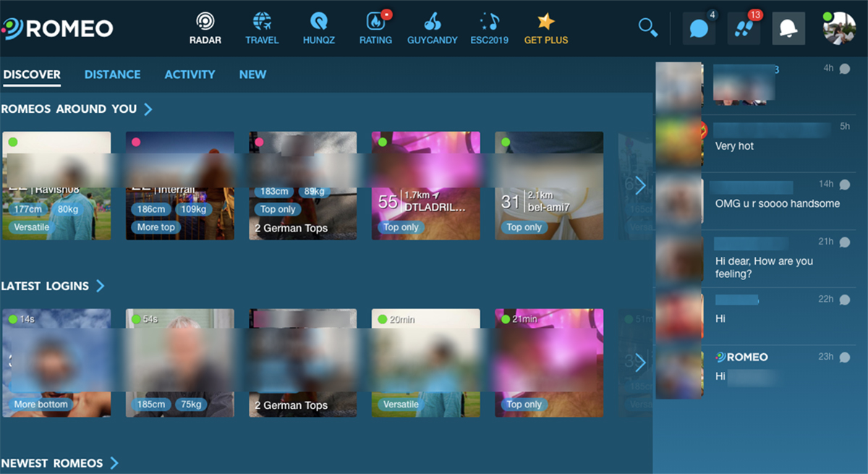
Task: Open the notifications bell
Action: pyautogui.click(x=788, y=29)
